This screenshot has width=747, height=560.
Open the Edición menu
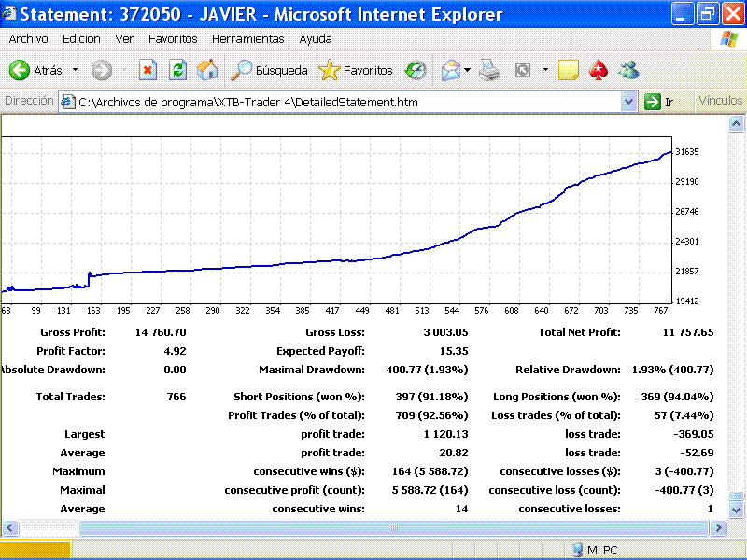coord(81,39)
